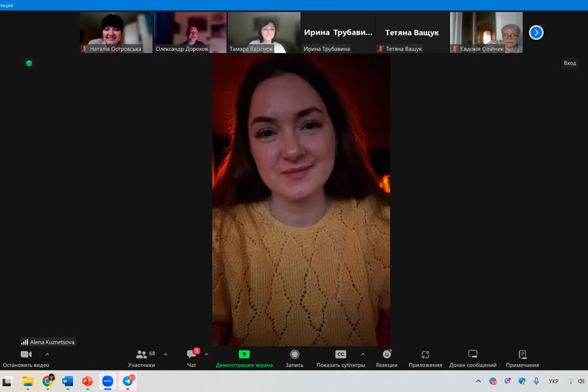Show next participants with blue arrow
The width and height of the screenshot is (588, 392).
click(x=536, y=33)
